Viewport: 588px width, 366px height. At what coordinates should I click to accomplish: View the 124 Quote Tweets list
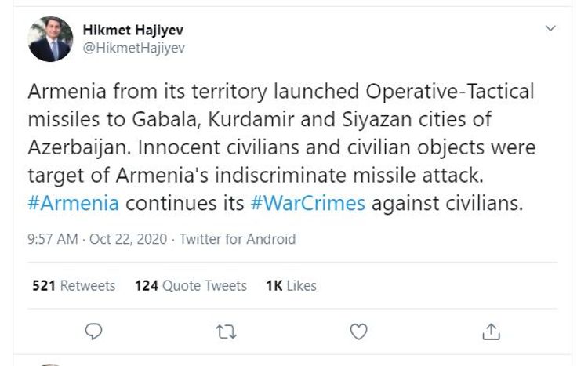[191, 286]
